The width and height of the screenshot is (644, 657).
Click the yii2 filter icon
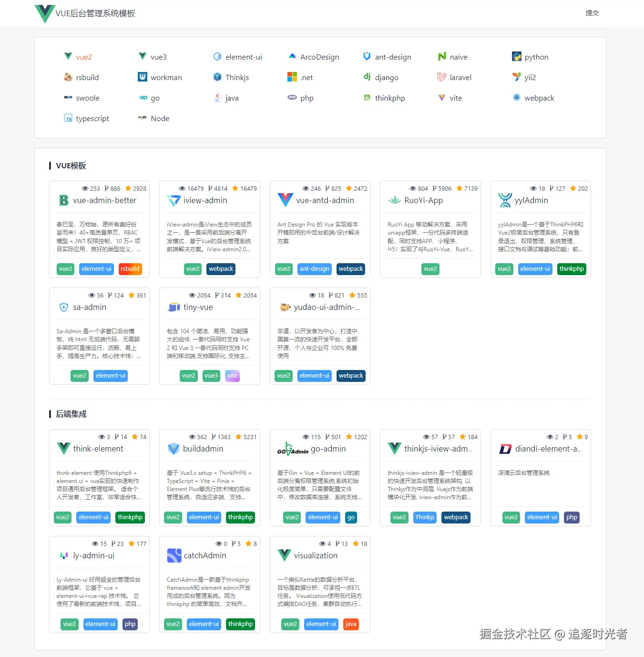(x=517, y=77)
